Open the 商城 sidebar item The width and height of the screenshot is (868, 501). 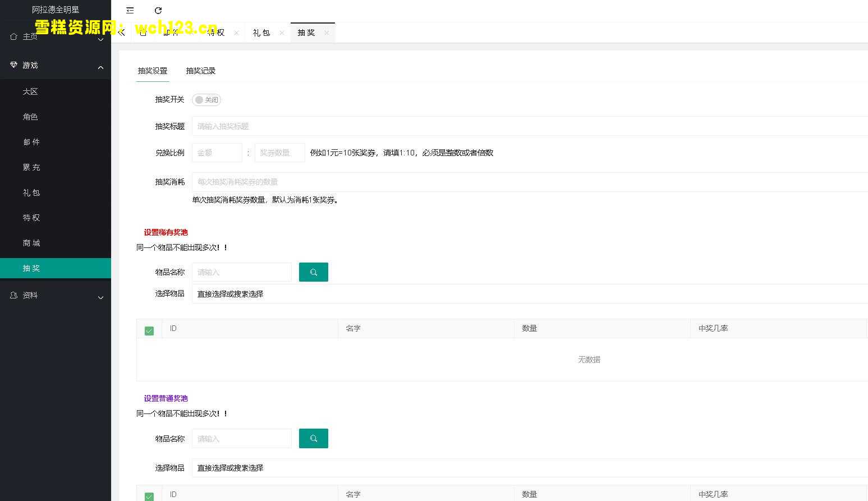click(x=56, y=243)
